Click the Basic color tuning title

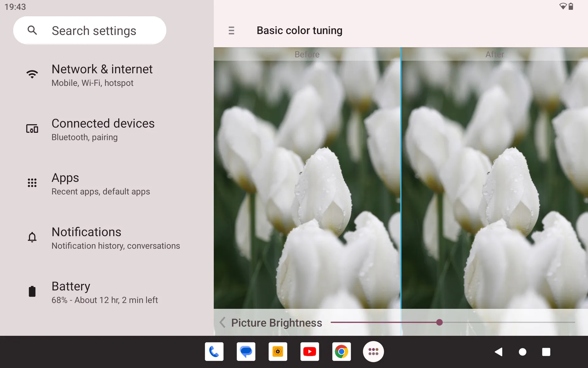coord(300,30)
